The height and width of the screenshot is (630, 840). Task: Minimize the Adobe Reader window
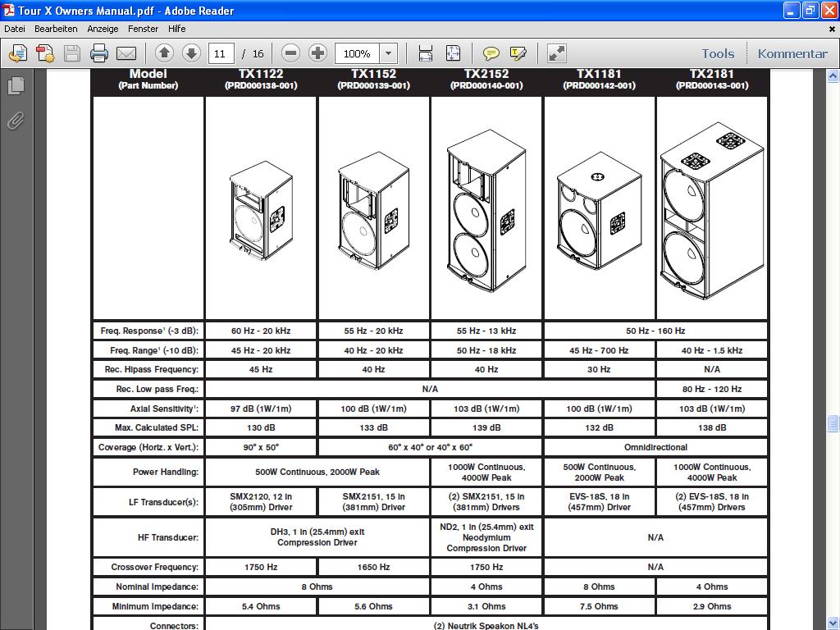(x=792, y=10)
